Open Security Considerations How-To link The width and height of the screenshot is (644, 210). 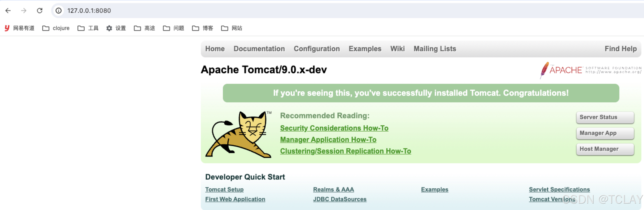(x=334, y=128)
